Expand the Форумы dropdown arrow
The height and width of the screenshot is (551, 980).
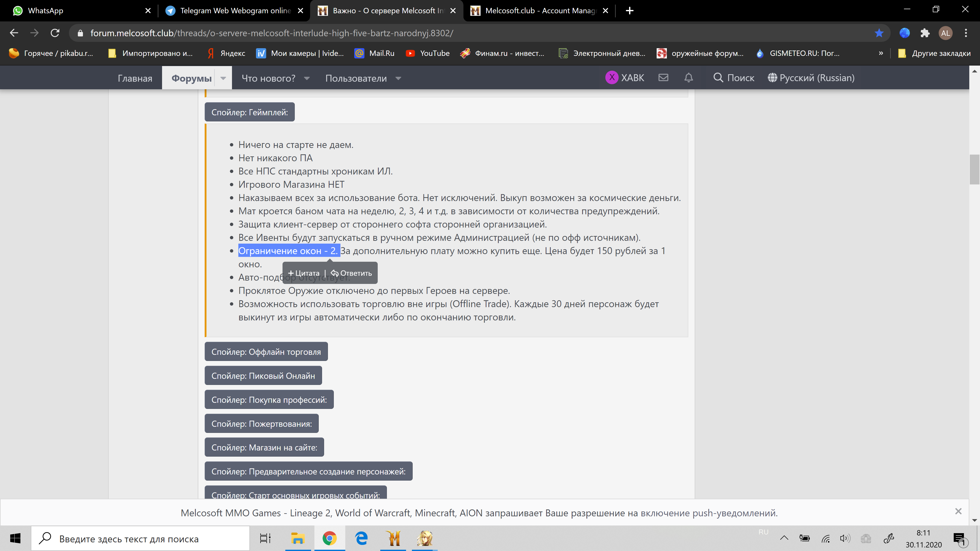223,78
